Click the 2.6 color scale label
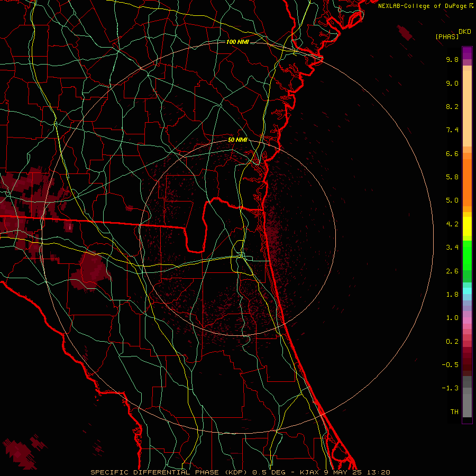 tap(452, 271)
